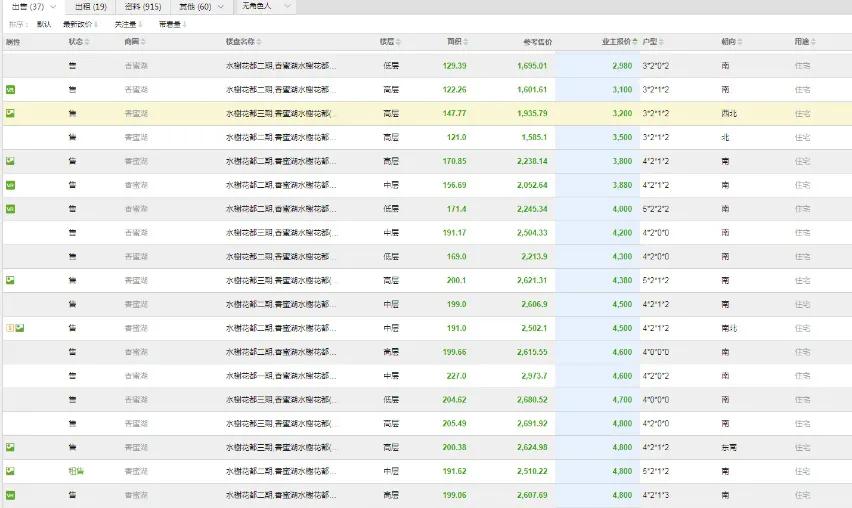The height and width of the screenshot is (508, 852).
Task: Click the reference price 1,585.1
Action: tap(534, 137)
